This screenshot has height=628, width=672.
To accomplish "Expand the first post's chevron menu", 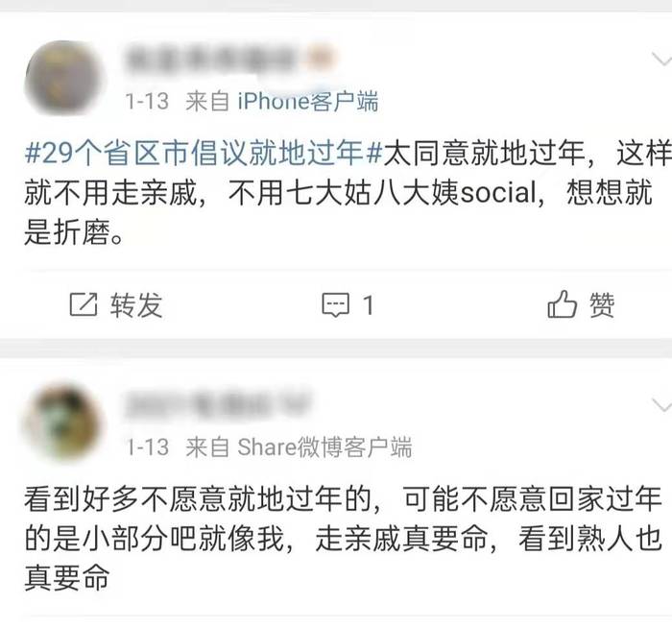I will coord(661,59).
